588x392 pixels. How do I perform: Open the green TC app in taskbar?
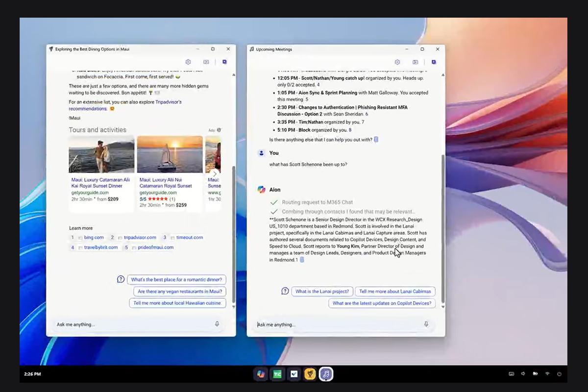click(277, 374)
